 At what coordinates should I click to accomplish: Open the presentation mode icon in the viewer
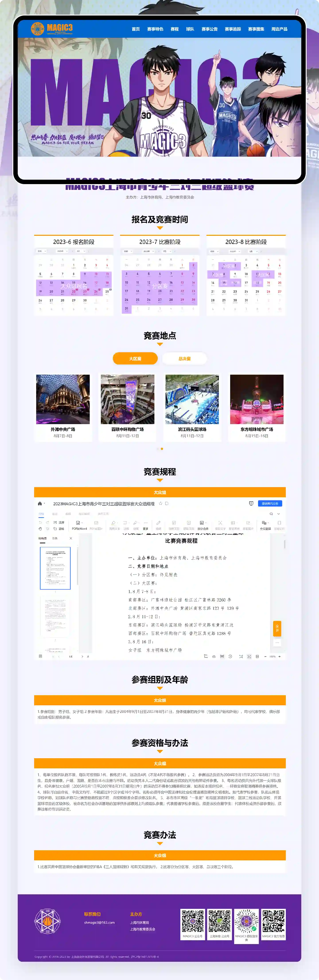click(251, 503)
